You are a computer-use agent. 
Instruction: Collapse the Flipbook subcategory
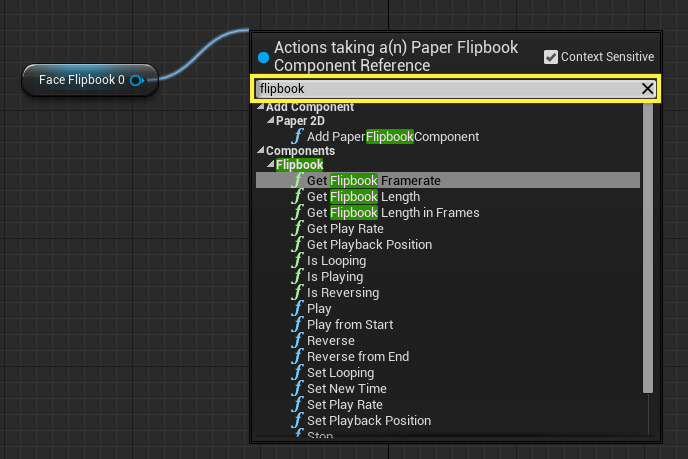tap(270, 165)
